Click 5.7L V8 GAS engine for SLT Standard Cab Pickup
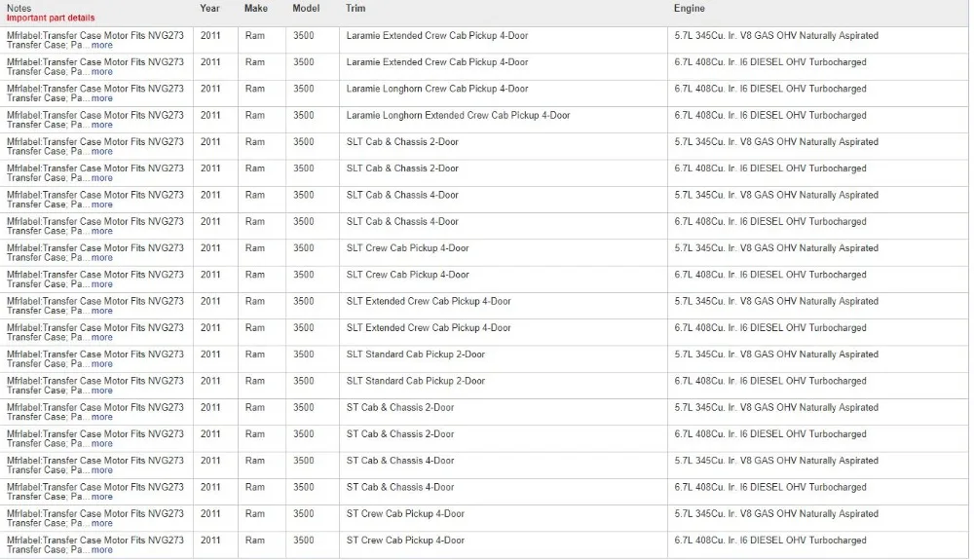Screen dimensions: 974x560 point(776,355)
